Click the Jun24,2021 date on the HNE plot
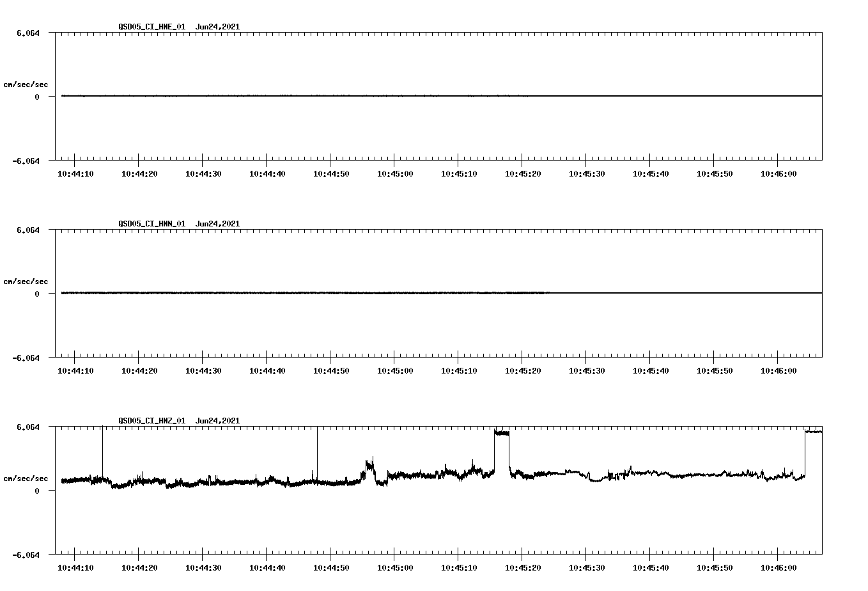Image resolution: width=868 pixels, height=591 pixels. point(218,27)
